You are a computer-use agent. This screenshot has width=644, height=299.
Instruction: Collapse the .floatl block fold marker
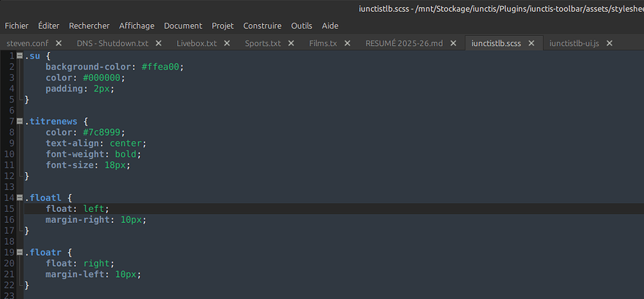19,198
